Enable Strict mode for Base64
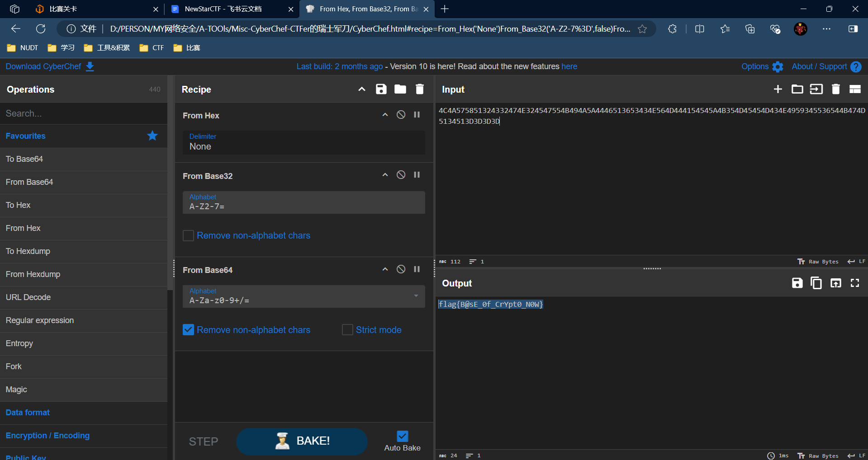 click(x=347, y=330)
